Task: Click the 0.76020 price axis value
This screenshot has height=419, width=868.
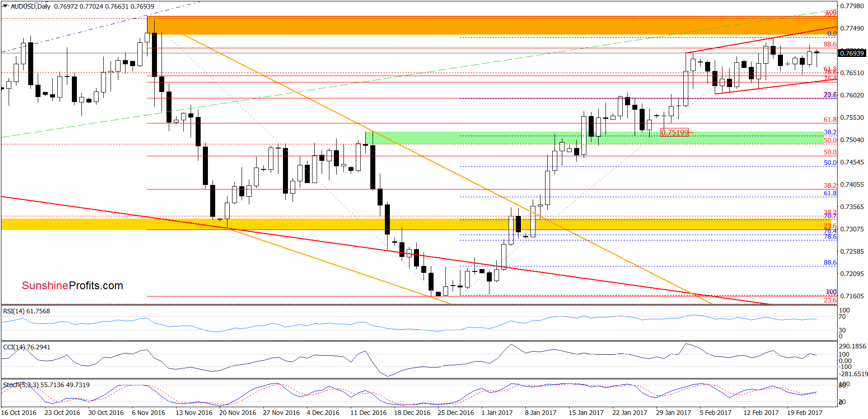Action: 852,95
